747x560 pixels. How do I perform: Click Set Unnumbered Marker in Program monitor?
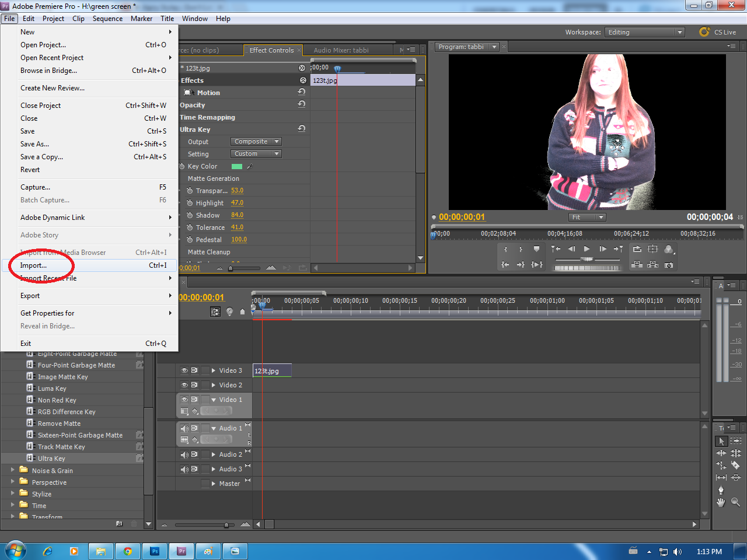coord(536,249)
